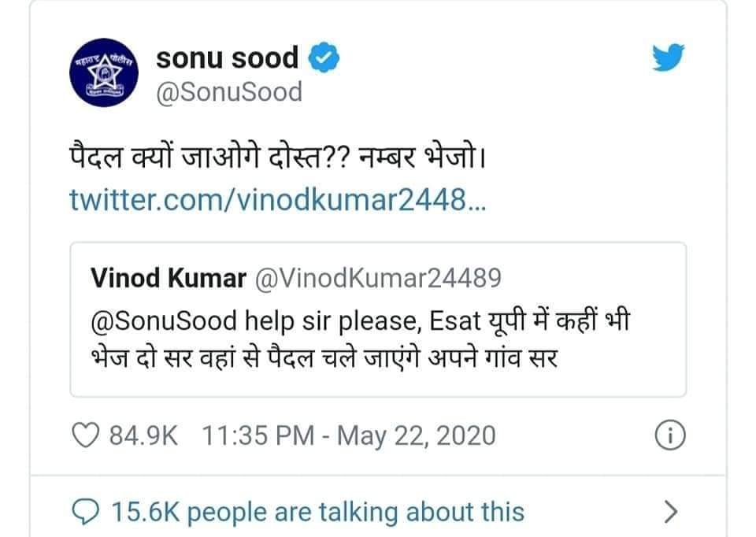Screen dimensions: 756x537
Task: Like the tweet with heart icon
Action: 85,435
